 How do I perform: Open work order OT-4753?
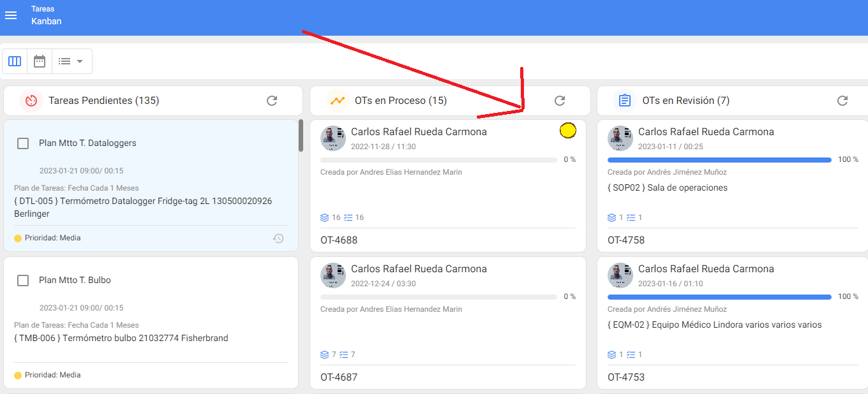[626, 377]
